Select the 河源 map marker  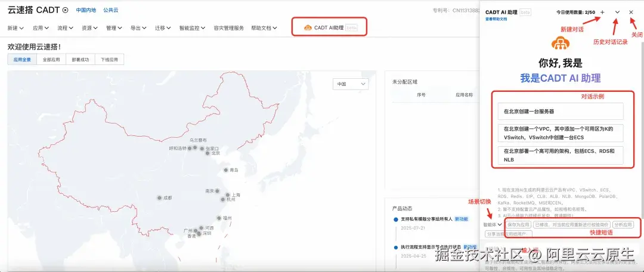pyautogui.click(x=202, y=227)
